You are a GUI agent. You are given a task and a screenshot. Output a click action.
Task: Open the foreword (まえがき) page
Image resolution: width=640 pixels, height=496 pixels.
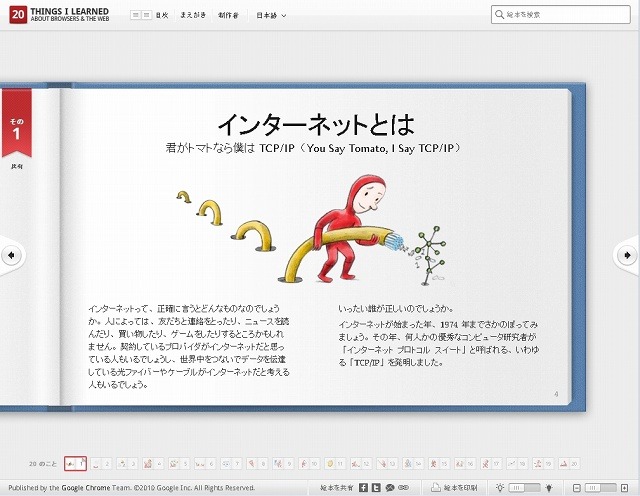(193, 15)
